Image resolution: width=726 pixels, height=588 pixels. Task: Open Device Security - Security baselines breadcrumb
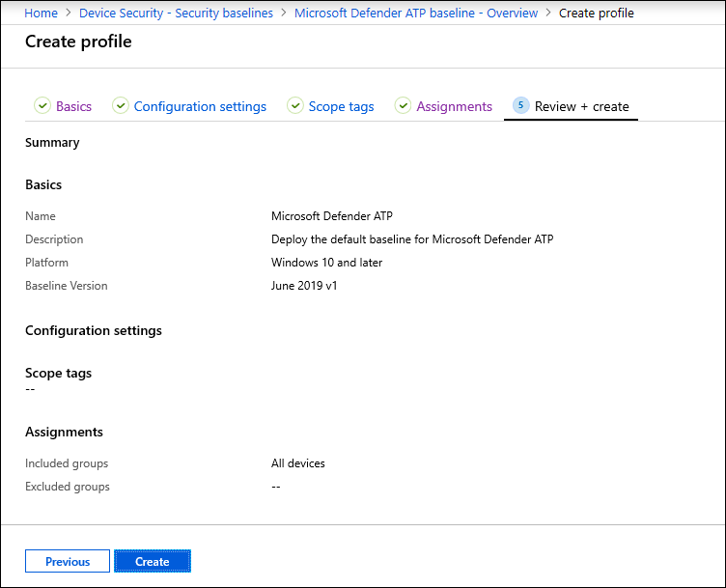(176, 14)
